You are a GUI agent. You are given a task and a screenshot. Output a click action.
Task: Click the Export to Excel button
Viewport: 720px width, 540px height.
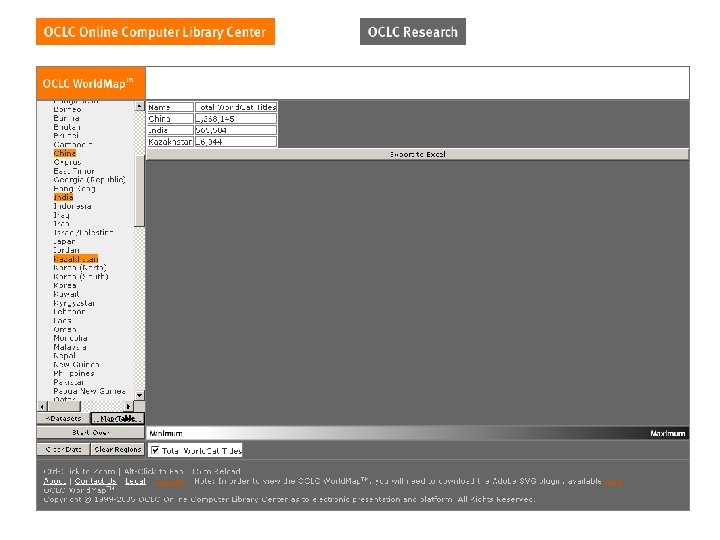(x=417, y=154)
